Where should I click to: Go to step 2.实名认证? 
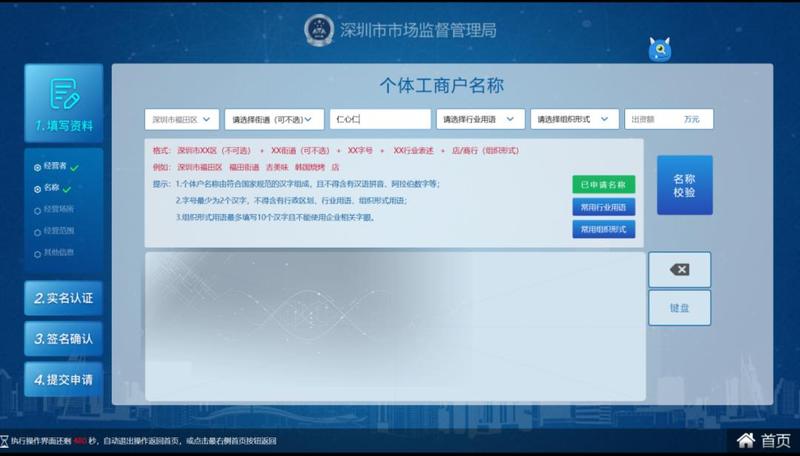64,298
